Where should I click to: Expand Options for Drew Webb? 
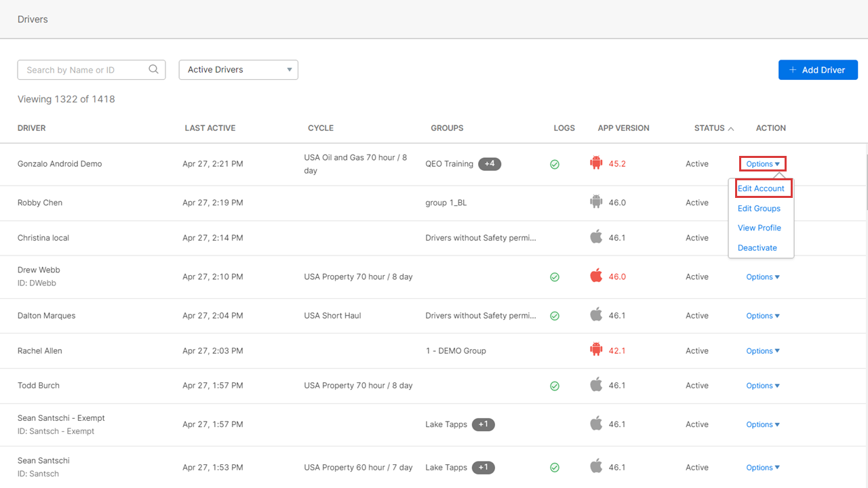point(762,277)
